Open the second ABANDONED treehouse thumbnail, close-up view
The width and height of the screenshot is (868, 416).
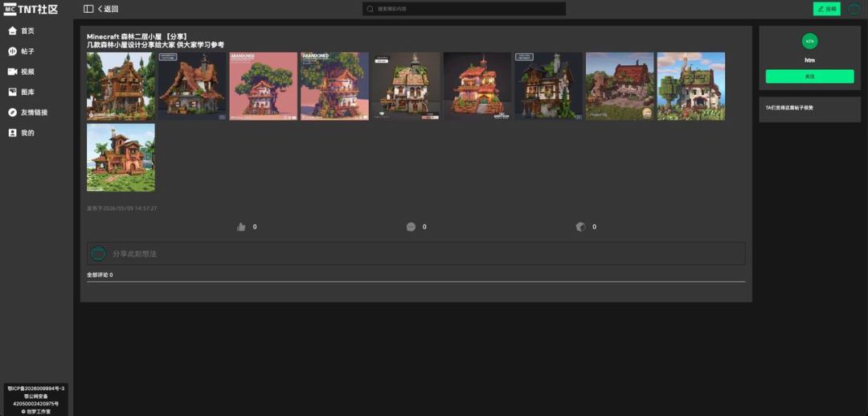point(334,86)
